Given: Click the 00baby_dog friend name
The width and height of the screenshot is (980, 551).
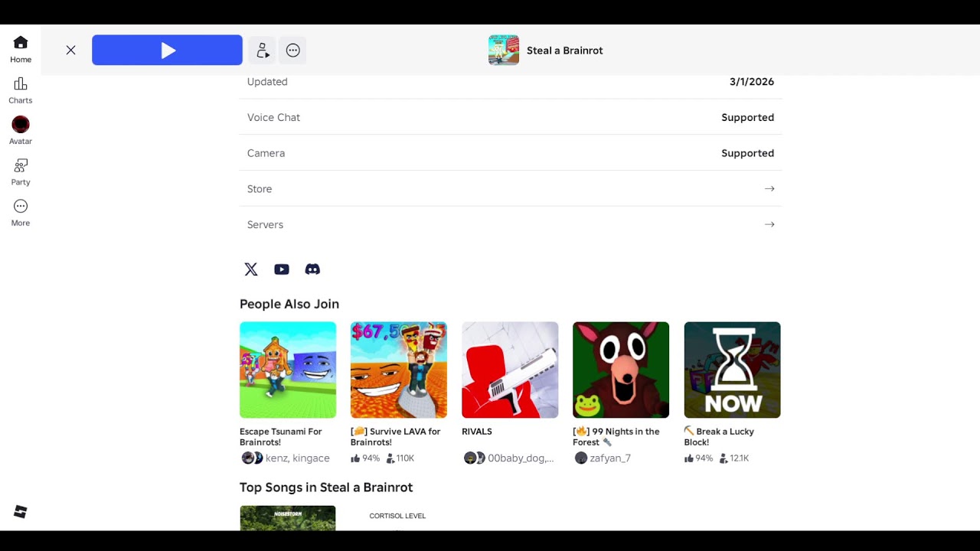Looking at the screenshot, I should click(521, 458).
